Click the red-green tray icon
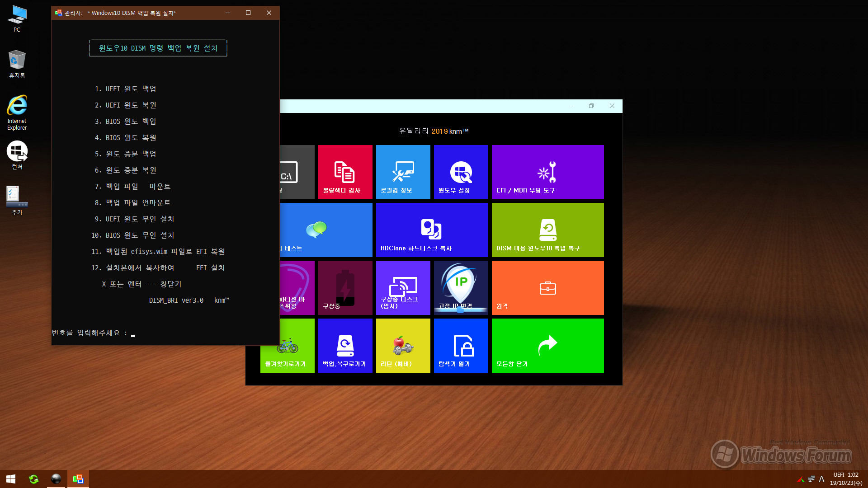The height and width of the screenshot is (488, 868). [801, 479]
